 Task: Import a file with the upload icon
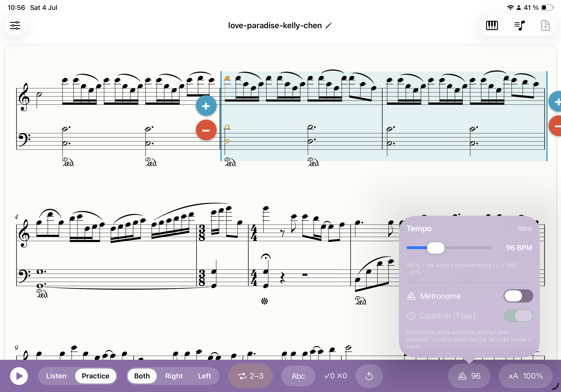tap(545, 25)
